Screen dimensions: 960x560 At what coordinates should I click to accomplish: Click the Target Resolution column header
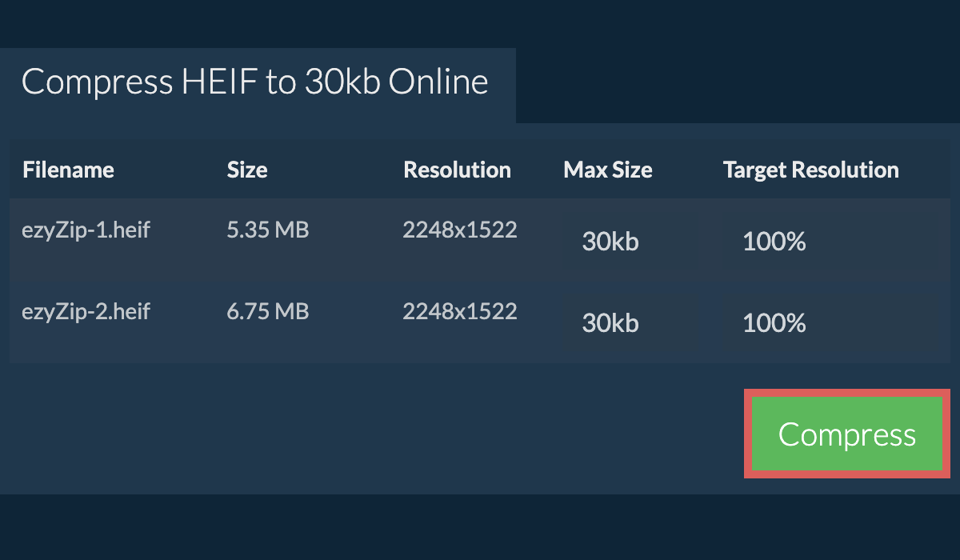tap(810, 170)
